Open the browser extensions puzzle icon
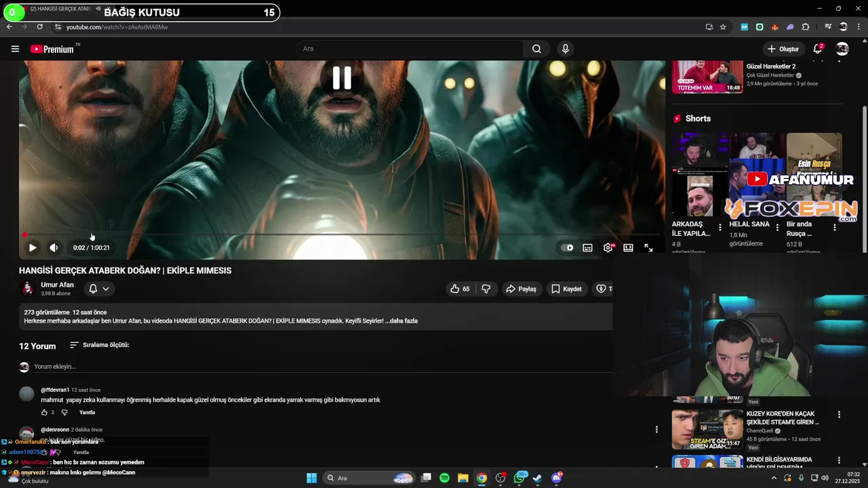The width and height of the screenshot is (868, 488). (x=806, y=27)
